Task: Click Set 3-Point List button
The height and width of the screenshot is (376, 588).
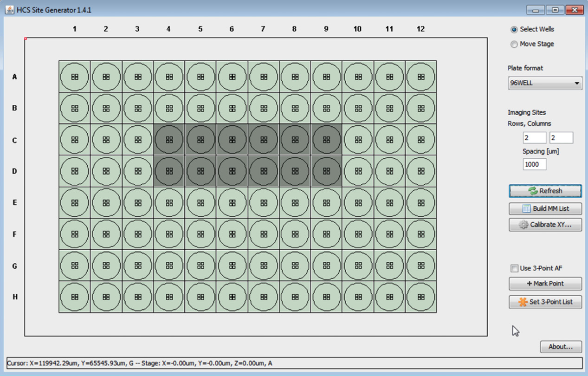Action: click(x=545, y=302)
